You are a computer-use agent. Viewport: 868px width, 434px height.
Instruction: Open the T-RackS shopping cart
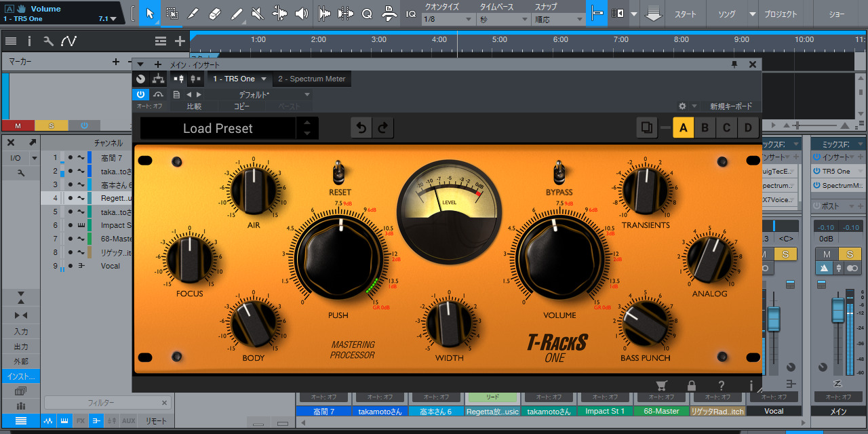(662, 386)
